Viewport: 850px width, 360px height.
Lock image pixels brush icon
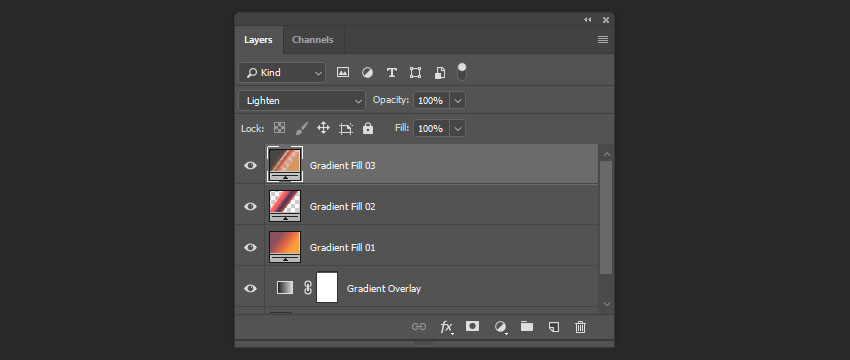pos(301,128)
